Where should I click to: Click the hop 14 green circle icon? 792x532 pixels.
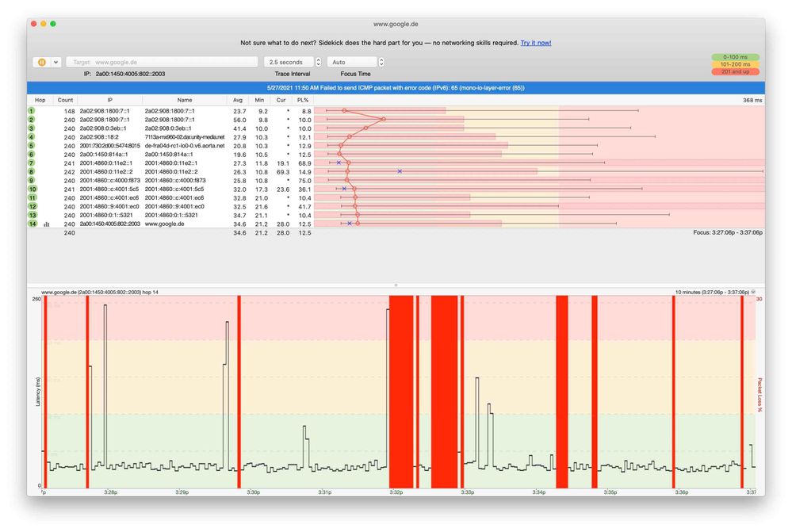[x=33, y=224]
